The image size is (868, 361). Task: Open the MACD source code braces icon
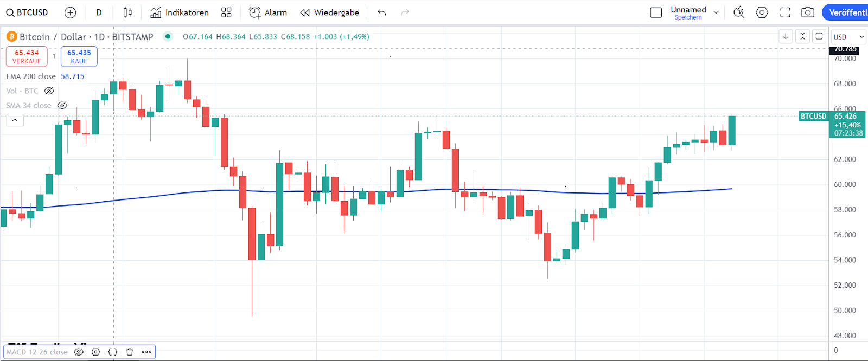pos(113,352)
